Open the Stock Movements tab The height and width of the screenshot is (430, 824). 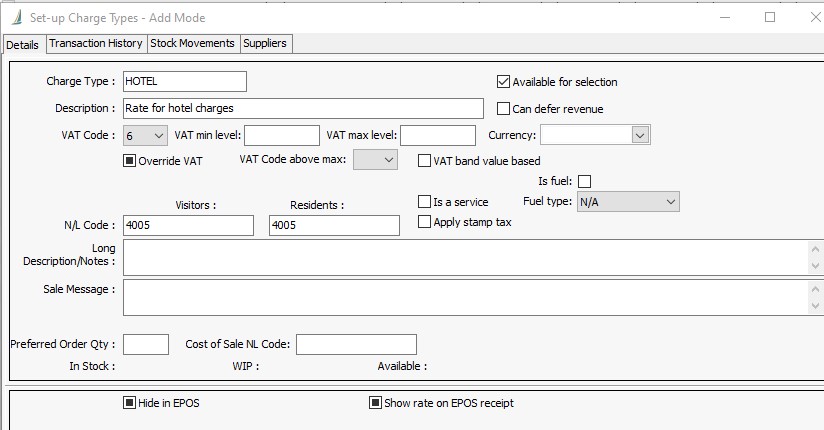pos(192,44)
